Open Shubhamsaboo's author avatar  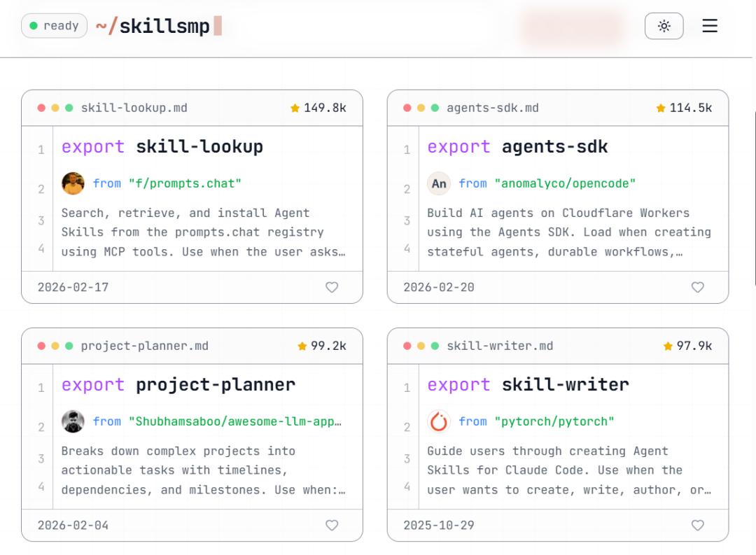pyautogui.click(x=73, y=421)
